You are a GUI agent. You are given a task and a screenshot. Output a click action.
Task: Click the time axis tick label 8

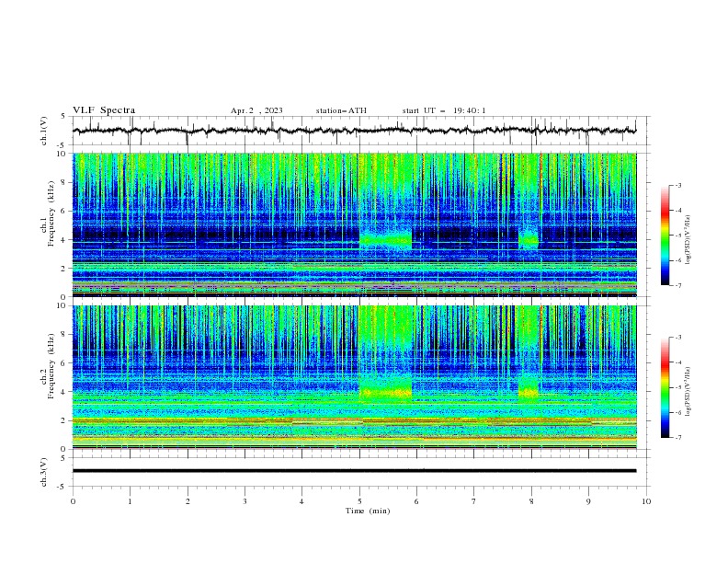coord(531,501)
